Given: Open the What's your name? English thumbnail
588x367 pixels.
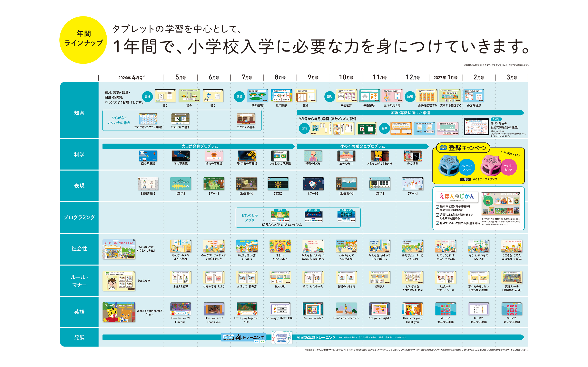Looking at the screenshot, I should (x=119, y=312).
